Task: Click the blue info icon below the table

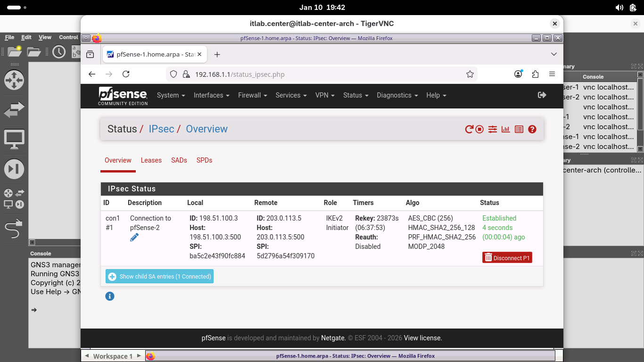Action: 110,296
